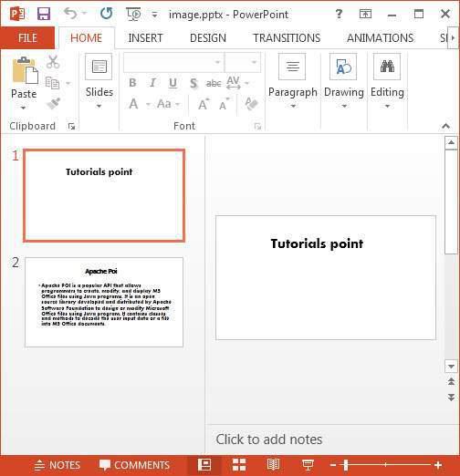
Task: Toggle Bold formatting
Action: tap(132, 83)
